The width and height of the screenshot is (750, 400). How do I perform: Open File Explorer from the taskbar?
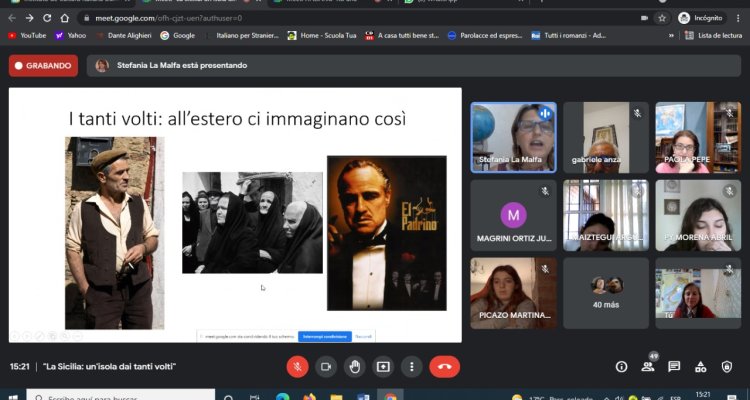click(x=336, y=396)
